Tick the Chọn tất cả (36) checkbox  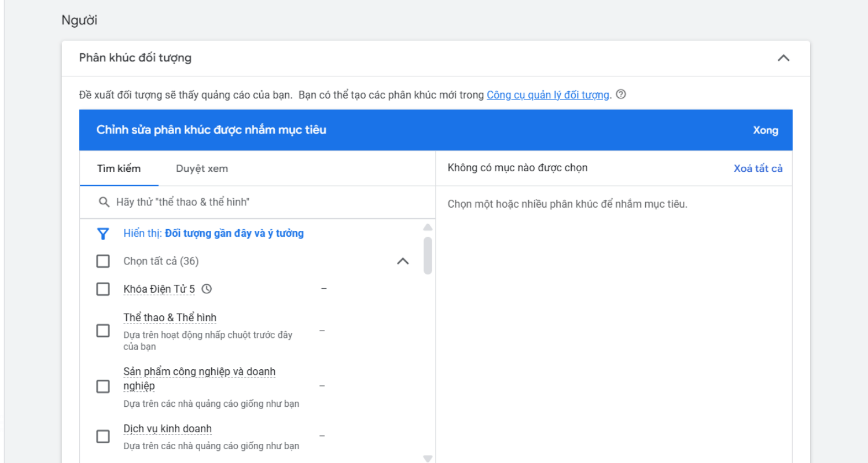tap(103, 262)
